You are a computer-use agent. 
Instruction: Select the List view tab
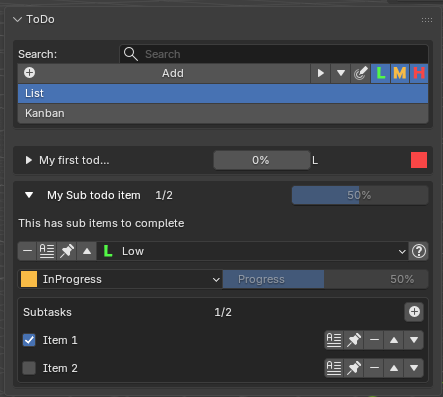223,93
